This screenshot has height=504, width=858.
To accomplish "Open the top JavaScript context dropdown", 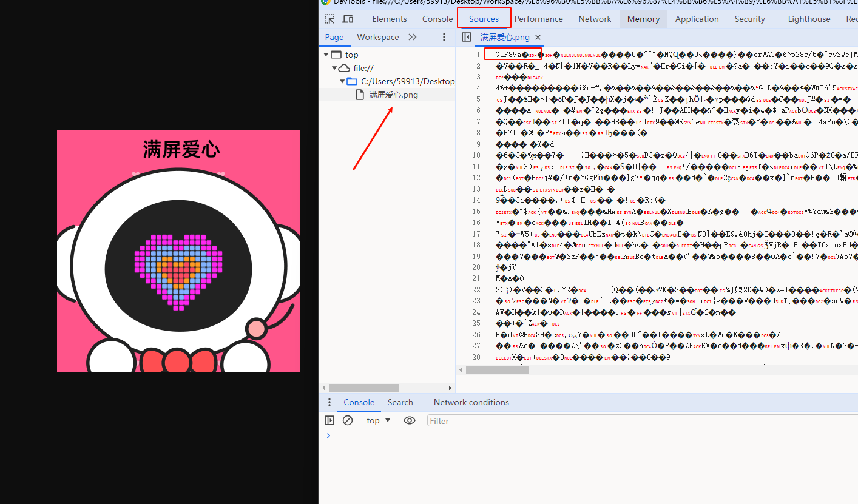I will point(379,420).
